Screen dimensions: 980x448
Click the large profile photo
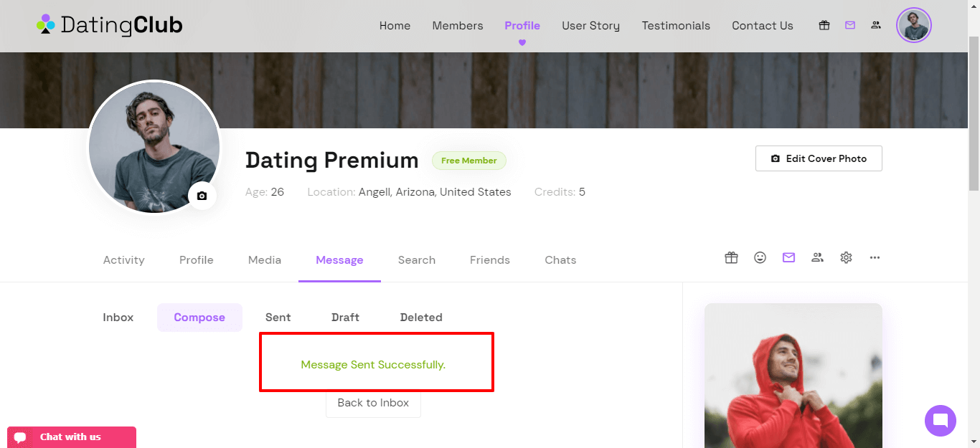click(x=154, y=147)
